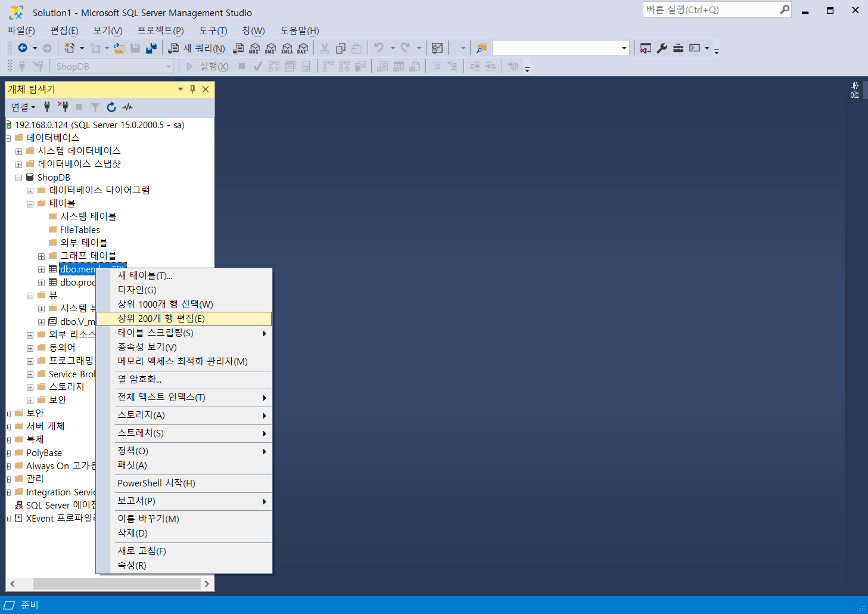Select the FileTables folder
Viewport: 868px width, 614px height.
click(80, 230)
